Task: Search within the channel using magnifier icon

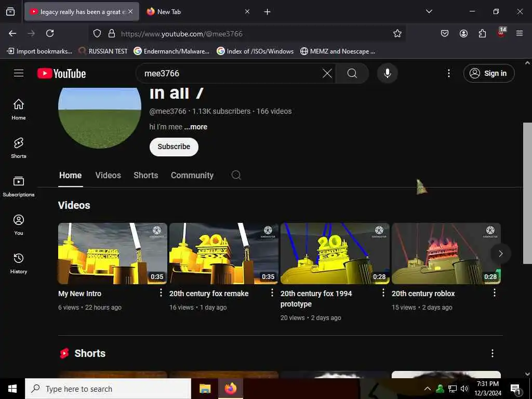Action: pyautogui.click(x=236, y=175)
